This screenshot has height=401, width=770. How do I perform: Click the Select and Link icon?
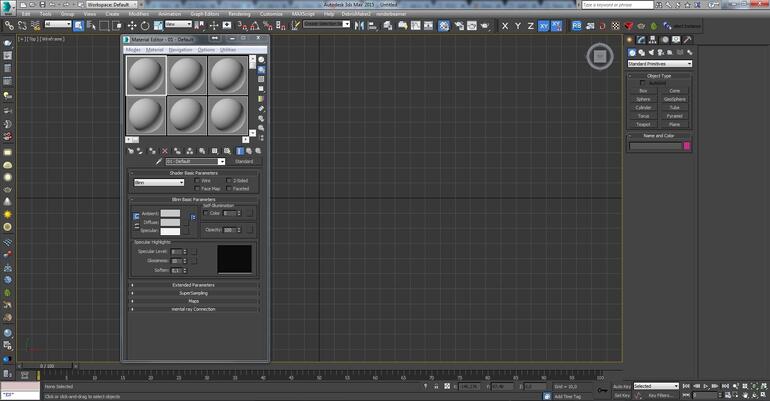pyautogui.click(x=9, y=26)
